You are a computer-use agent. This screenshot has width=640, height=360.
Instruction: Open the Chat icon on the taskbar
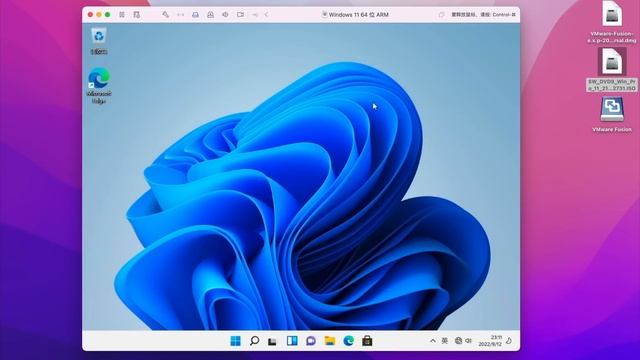tap(311, 341)
